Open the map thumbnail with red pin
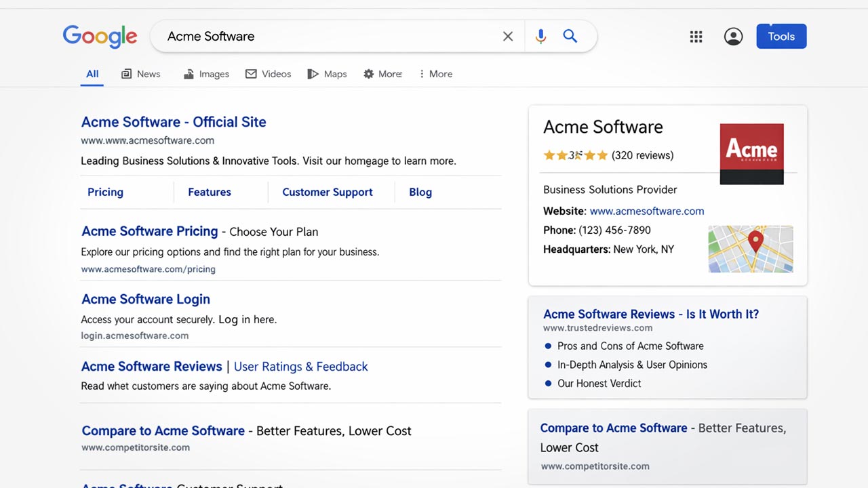 point(751,249)
